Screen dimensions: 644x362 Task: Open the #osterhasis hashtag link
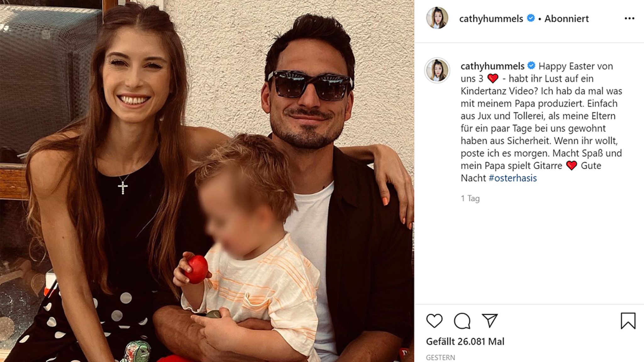[x=513, y=178]
